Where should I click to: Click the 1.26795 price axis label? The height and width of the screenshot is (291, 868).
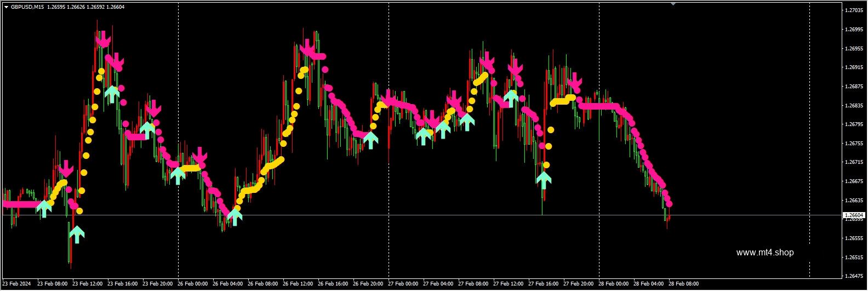(854, 124)
